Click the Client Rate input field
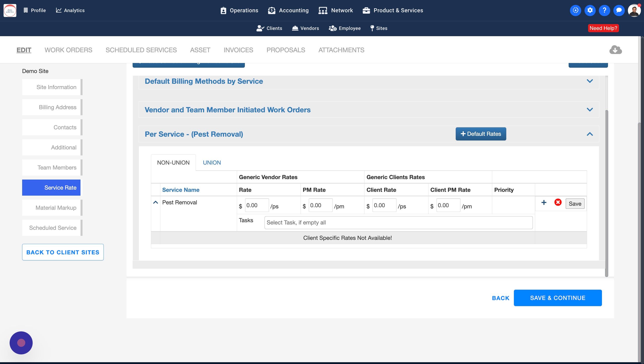The width and height of the screenshot is (644, 364). tap(384, 205)
